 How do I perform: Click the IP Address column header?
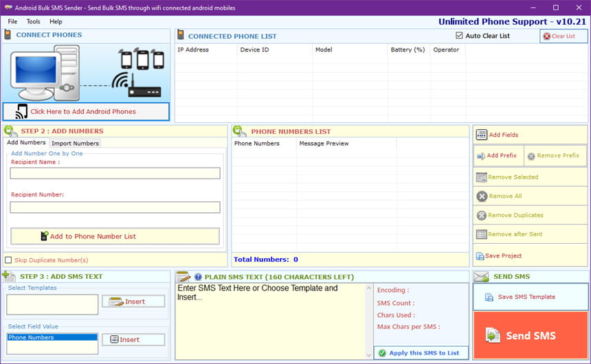click(x=205, y=49)
